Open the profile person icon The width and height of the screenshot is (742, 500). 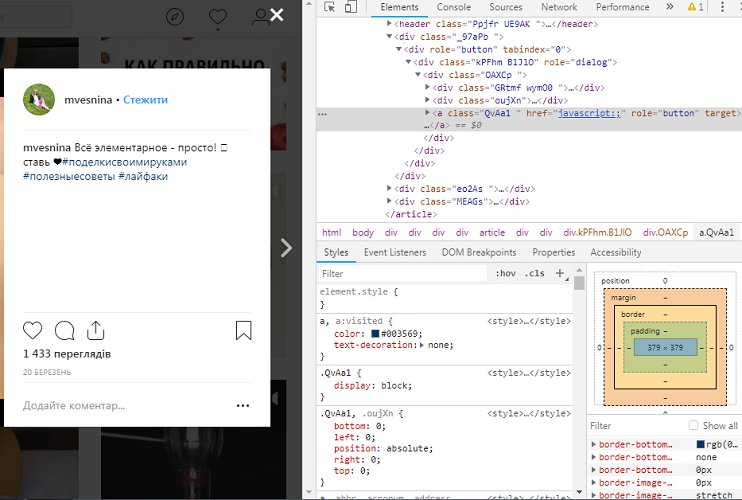point(260,17)
